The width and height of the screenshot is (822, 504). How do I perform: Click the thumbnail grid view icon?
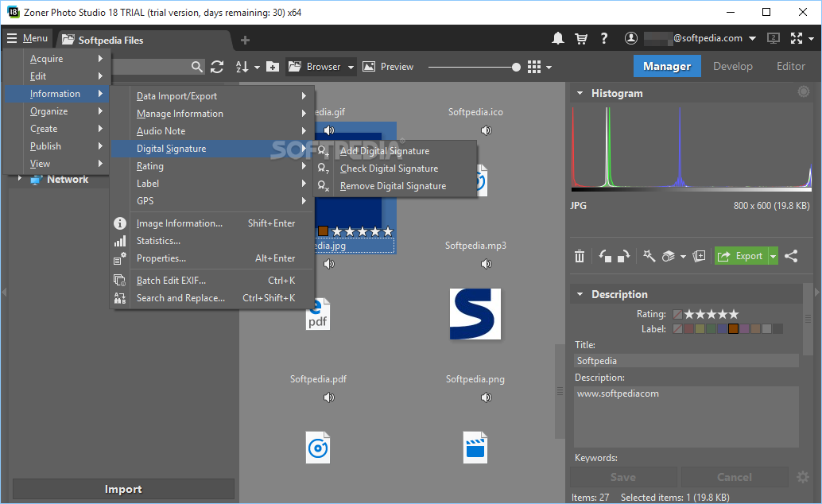pyautogui.click(x=533, y=67)
